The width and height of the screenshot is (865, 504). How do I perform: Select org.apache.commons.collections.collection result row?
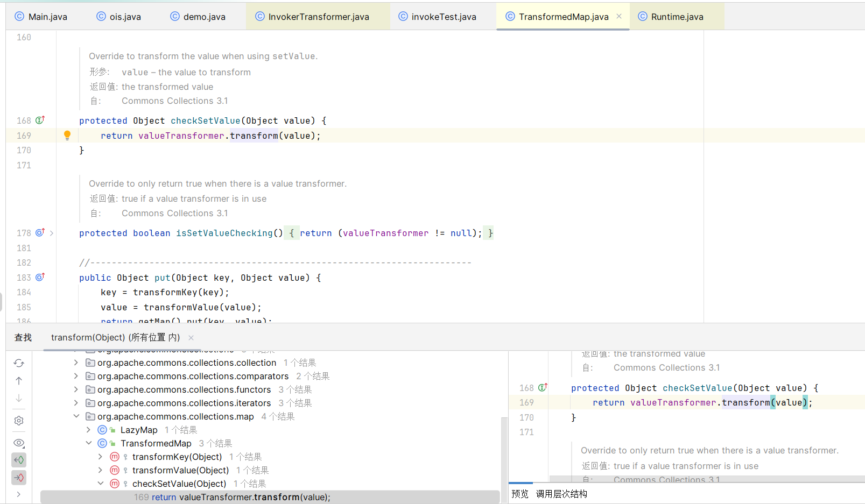click(x=187, y=363)
